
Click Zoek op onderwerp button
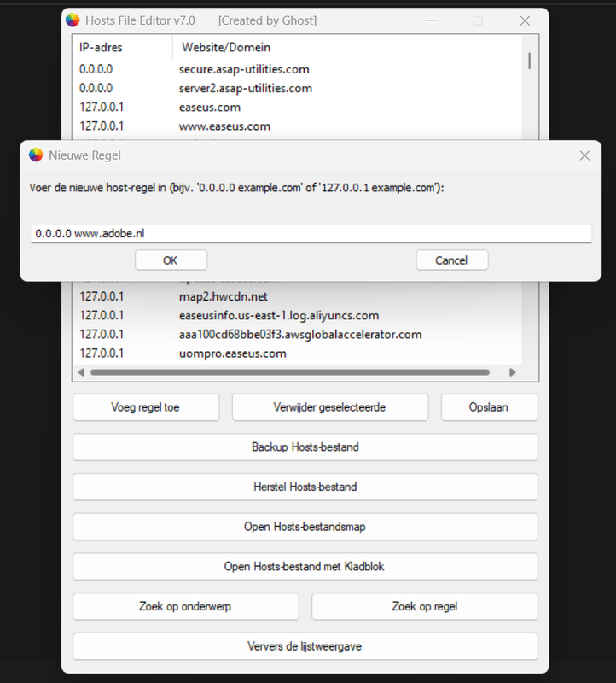pos(186,607)
